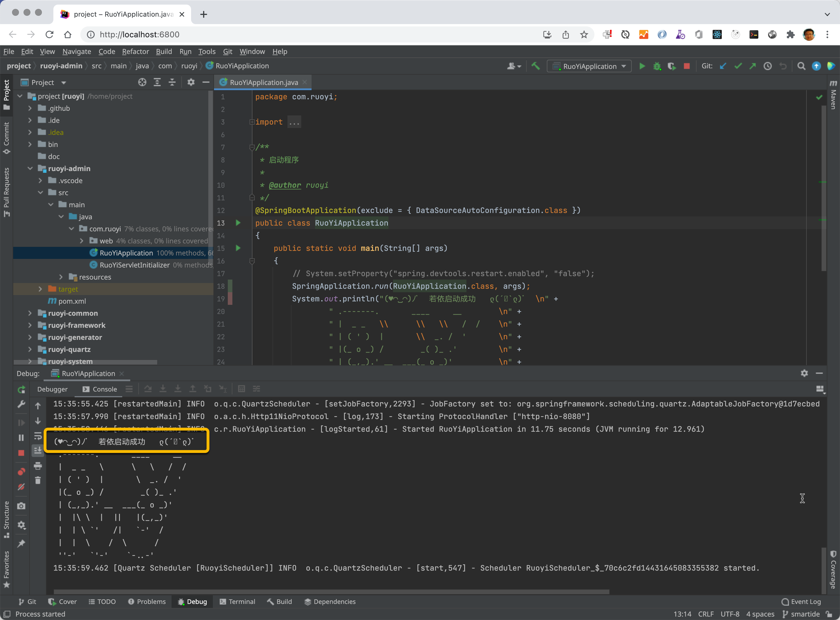Switch to the Console tab
The width and height of the screenshot is (840, 620).
pyautogui.click(x=100, y=389)
